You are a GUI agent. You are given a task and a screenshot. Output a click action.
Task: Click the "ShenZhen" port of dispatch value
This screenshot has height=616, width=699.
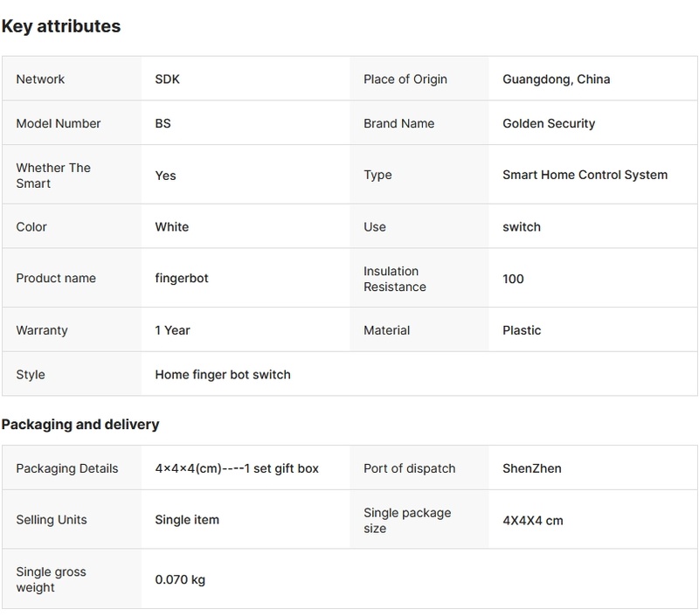(x=532, y=468)
